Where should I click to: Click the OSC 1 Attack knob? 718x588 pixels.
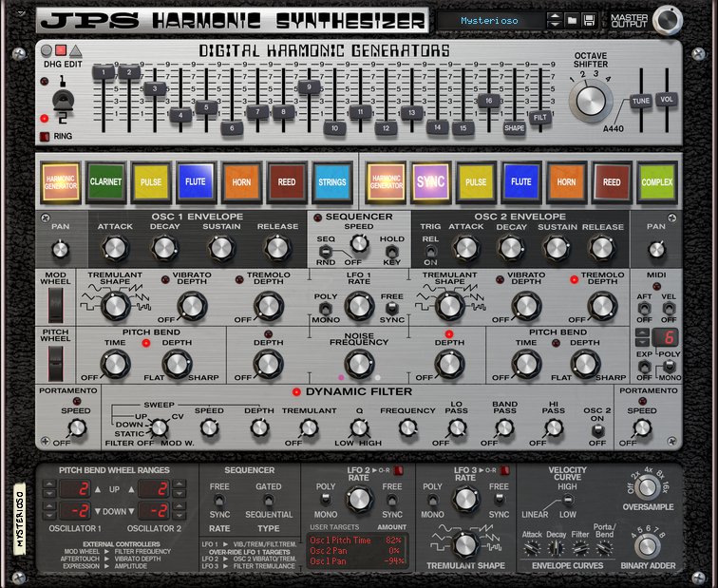click(x=115, y=248)
